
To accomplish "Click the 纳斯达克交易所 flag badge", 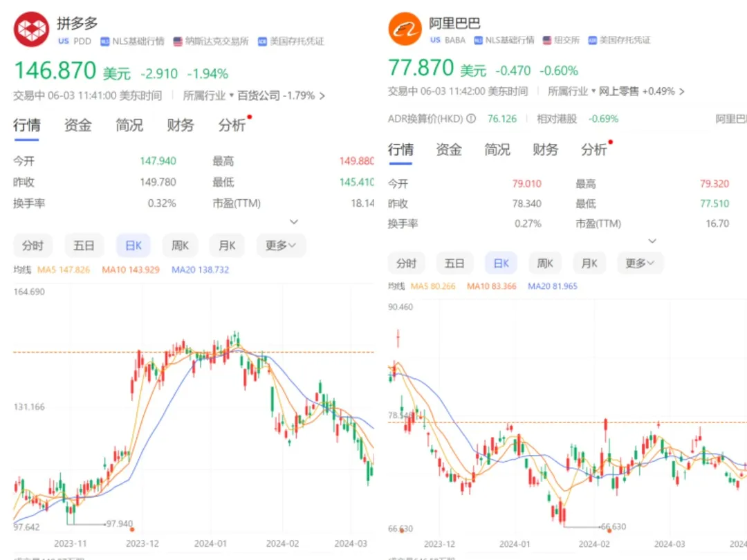I will 211,41.
